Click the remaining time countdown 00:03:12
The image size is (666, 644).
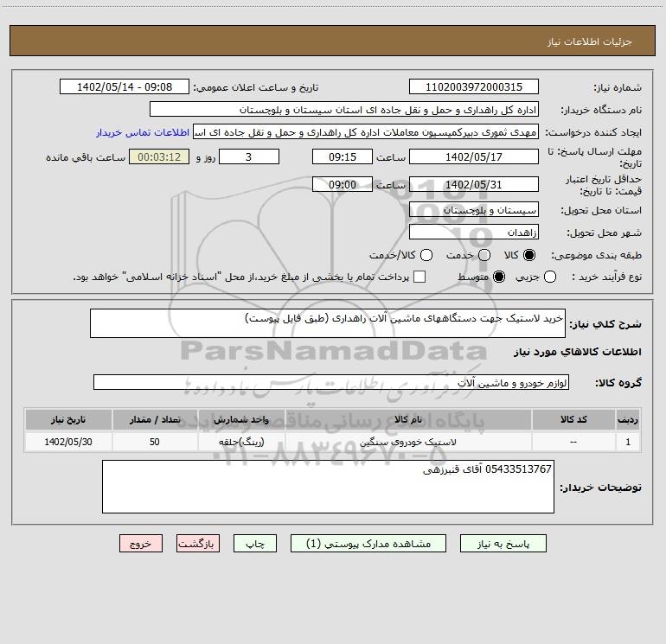159,157
